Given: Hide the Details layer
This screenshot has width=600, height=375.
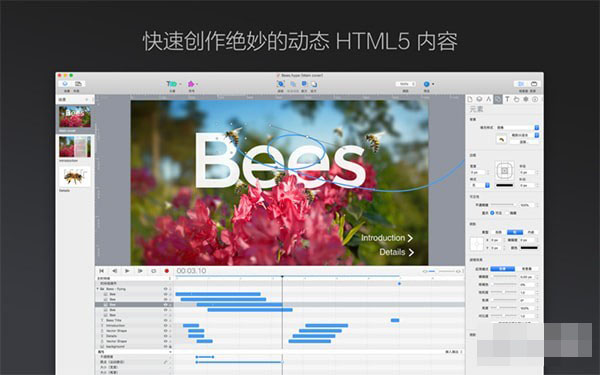Looking at the screenshot, I should [x=166, y=336].
